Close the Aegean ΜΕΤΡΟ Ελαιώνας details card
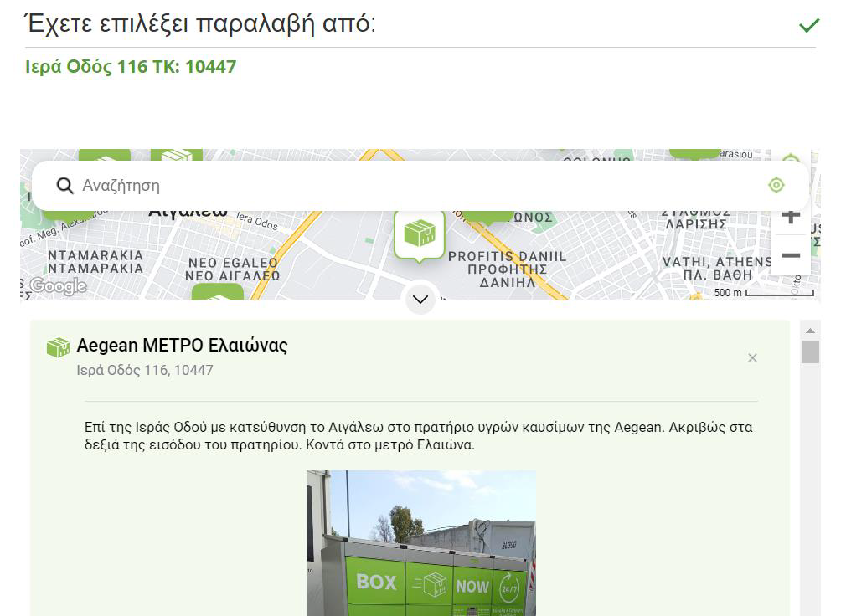 coord(752,358)
